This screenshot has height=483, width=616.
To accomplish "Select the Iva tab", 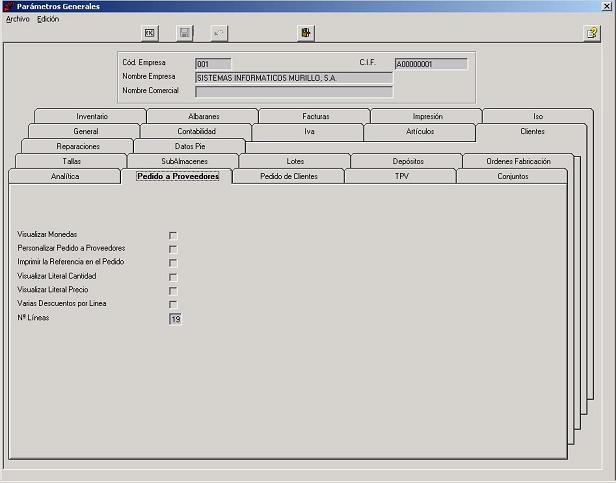I will (309, 131).
